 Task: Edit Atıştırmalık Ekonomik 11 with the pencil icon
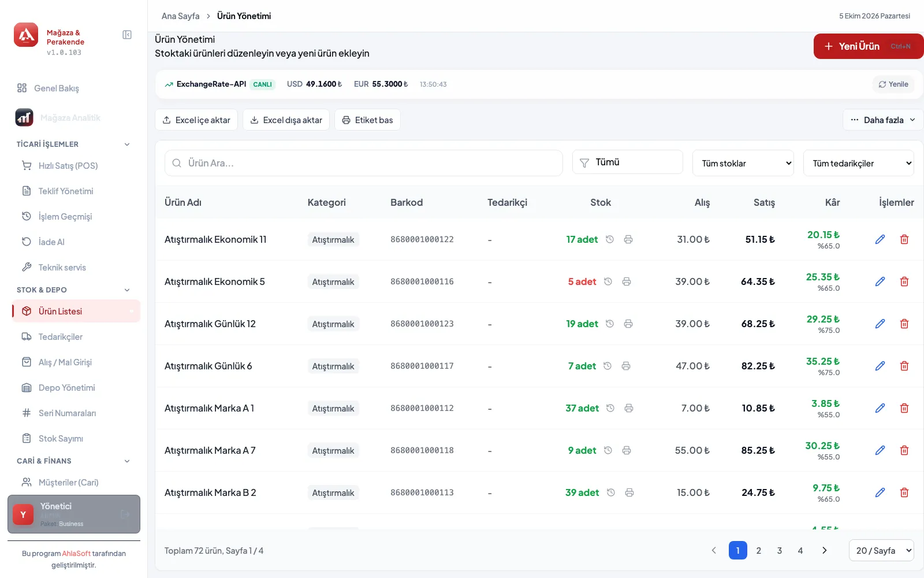pos(880,239)
